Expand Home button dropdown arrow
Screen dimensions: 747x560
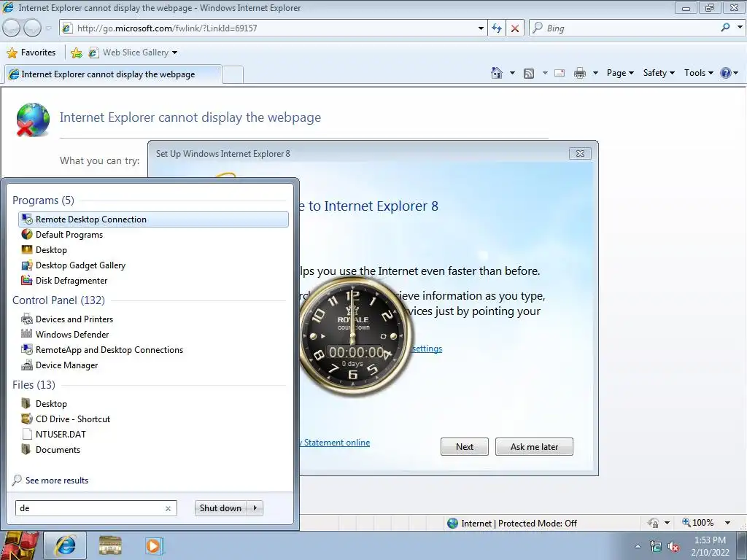coord(513,73)
